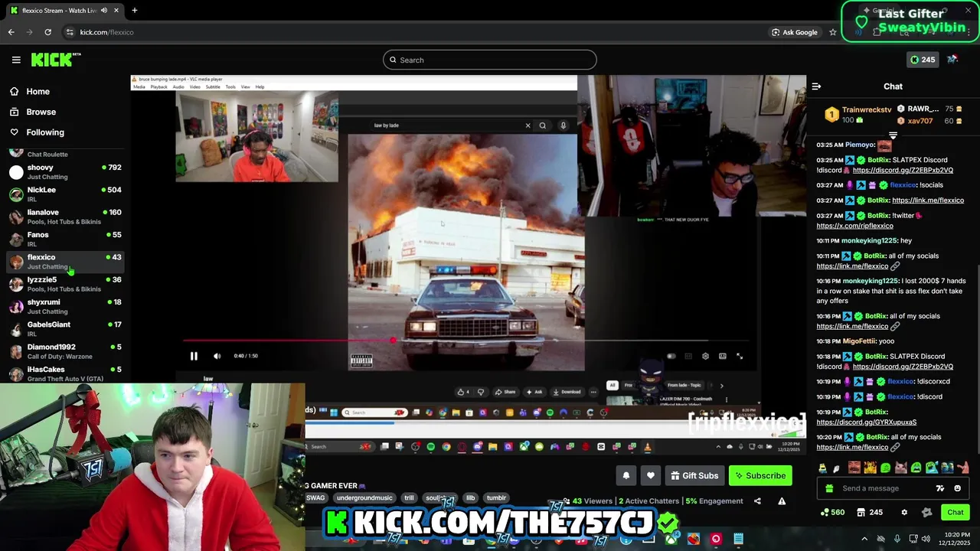Screen dimensions: 980x551
Task: Open Fanos channel in the sidebar
Action: coord(65,239)
